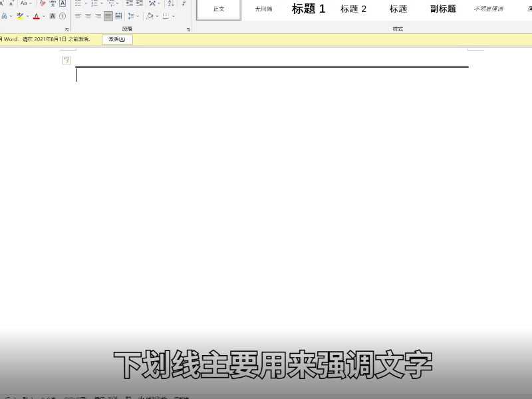Click the red Font Color icon
532x399 pixels.
click(37, 16)
